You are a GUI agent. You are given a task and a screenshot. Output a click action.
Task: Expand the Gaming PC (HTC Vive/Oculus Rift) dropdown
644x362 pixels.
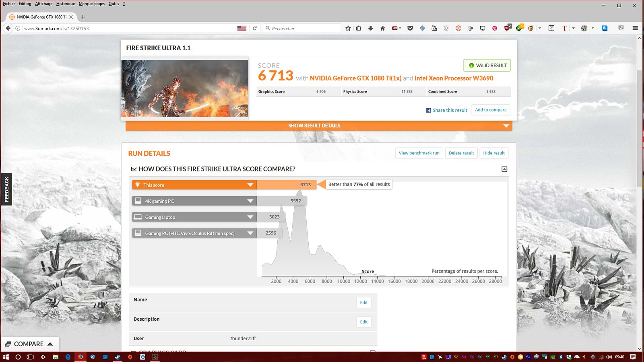250,233
